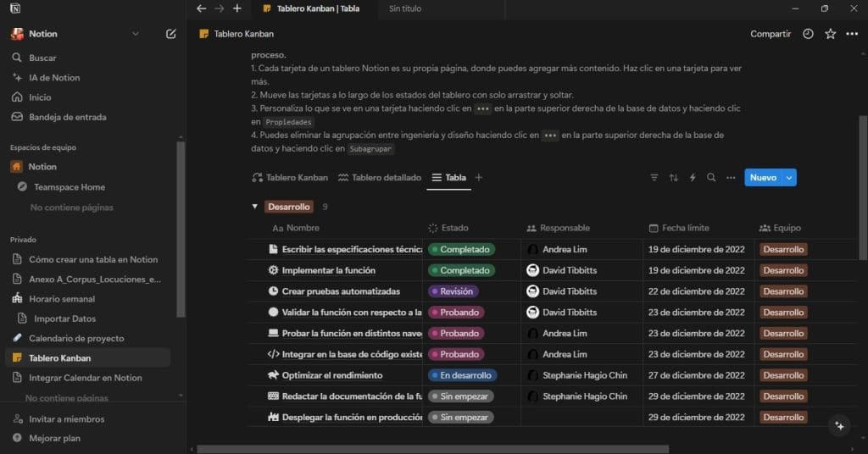Click the Compartir button
Screen dimensions: 868x454
click(771, 34)
